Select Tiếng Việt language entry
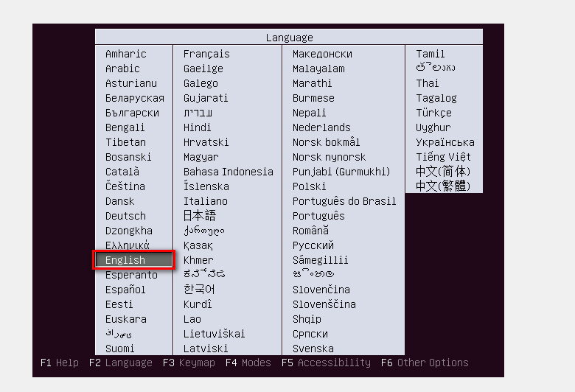 [443, 157]
